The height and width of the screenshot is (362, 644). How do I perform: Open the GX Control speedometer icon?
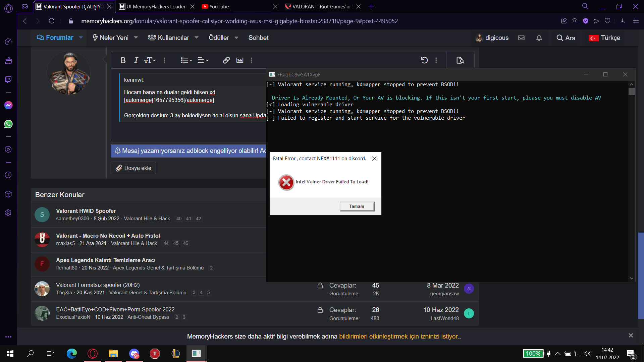coord(8,42)
